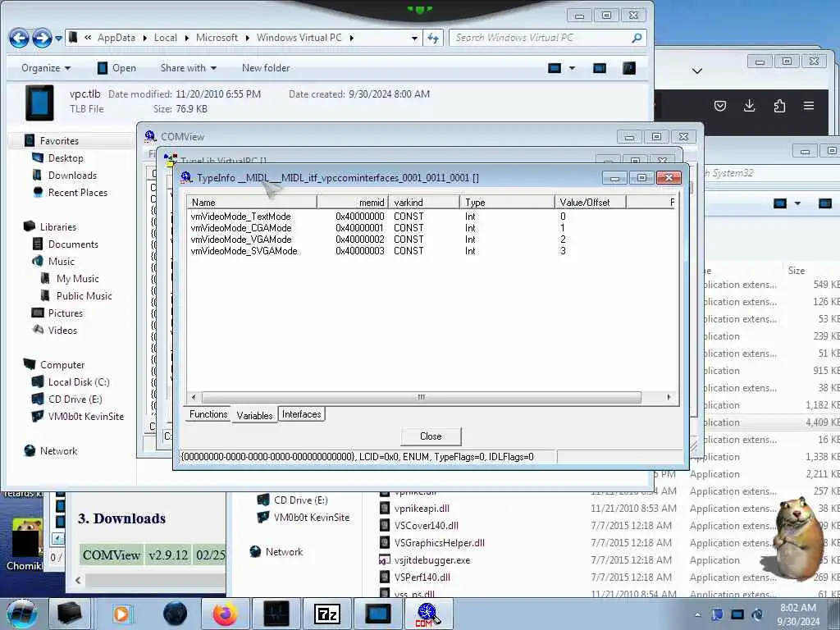The image size is (840, 630).
Task: Switch to the Functions tab
Action: (x=208, y=414)
